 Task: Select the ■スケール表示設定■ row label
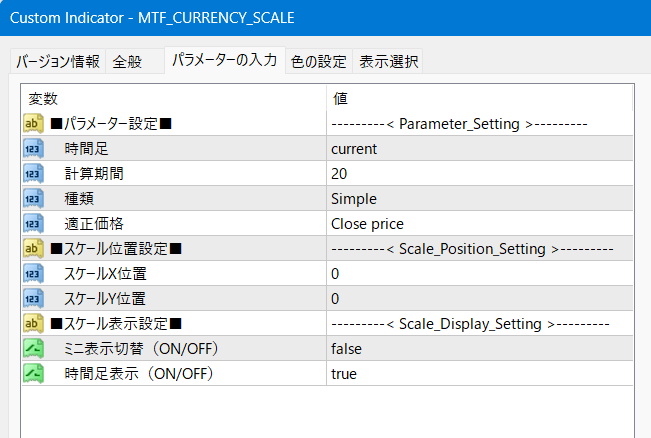tap(116, 323)
